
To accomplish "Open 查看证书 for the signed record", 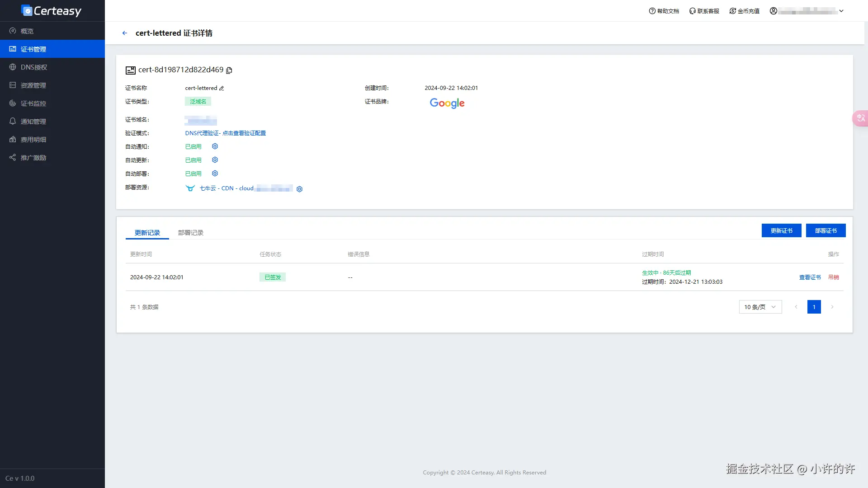I will (809, 277).
